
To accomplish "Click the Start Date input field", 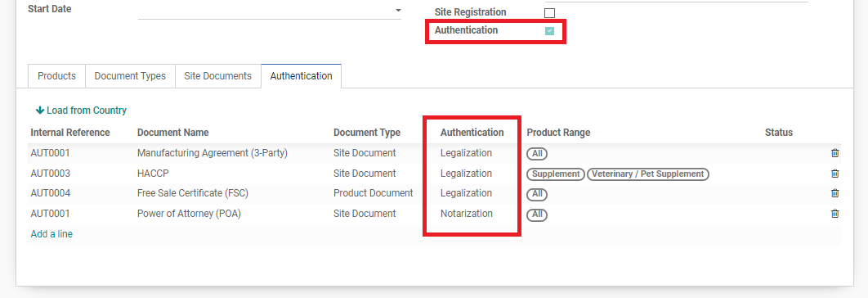I will click(266, 11).
